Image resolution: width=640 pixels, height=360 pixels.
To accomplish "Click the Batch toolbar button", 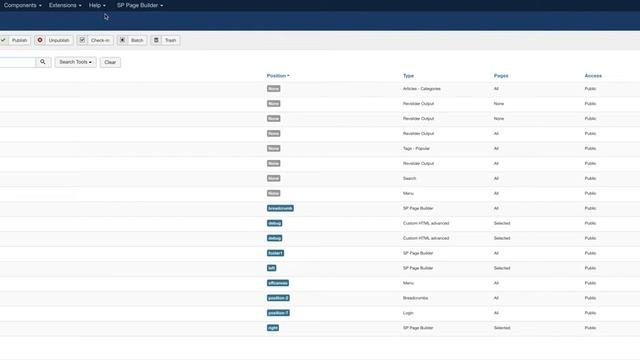I will point(132,40).
